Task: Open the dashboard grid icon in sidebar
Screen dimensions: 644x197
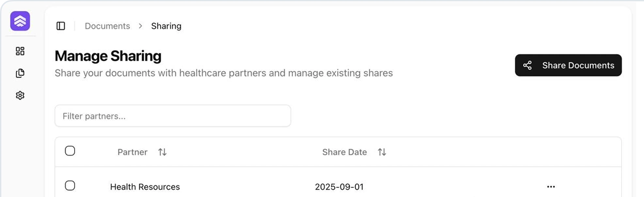Action: (x=20, y=51)
